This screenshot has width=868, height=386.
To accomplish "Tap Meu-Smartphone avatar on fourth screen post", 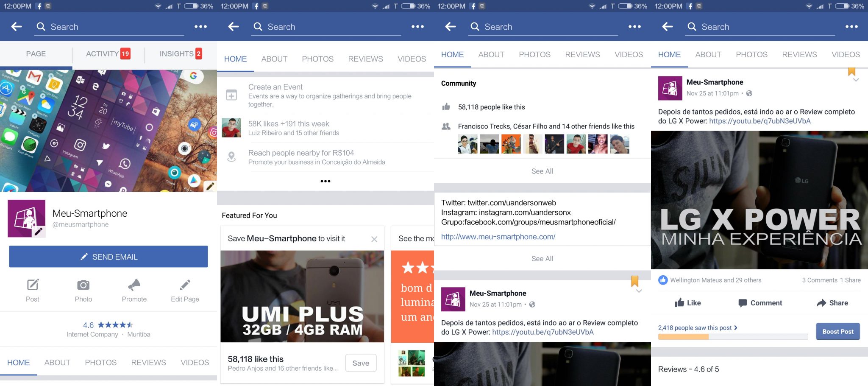I will pos(670,88).
